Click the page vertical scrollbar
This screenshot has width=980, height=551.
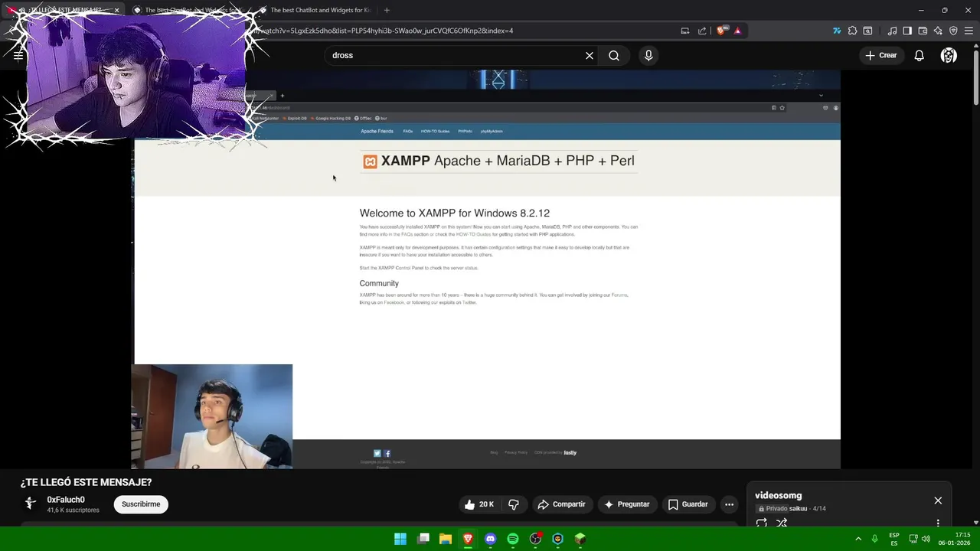pyautogui.click(x=975, y=77)
